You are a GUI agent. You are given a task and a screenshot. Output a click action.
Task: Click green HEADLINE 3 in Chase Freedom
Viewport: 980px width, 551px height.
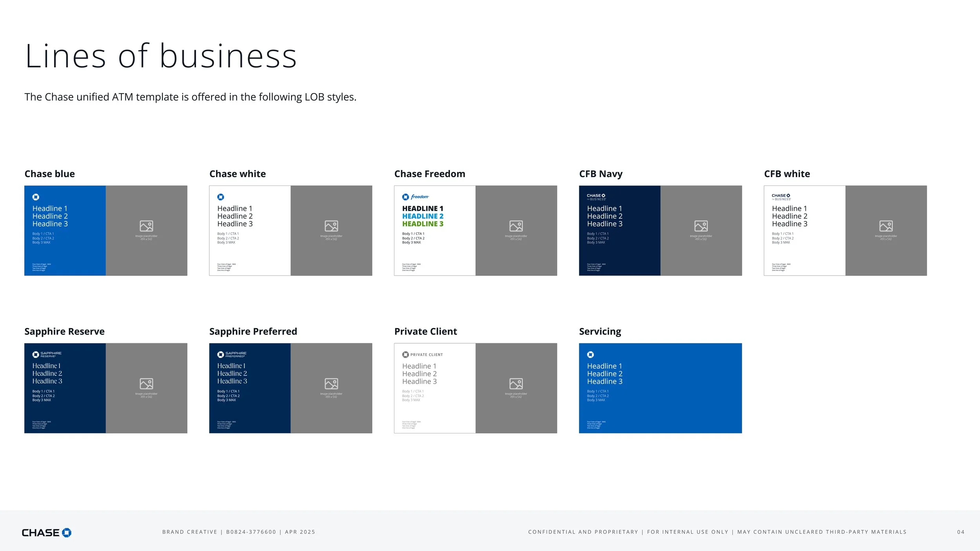point(423,224)
